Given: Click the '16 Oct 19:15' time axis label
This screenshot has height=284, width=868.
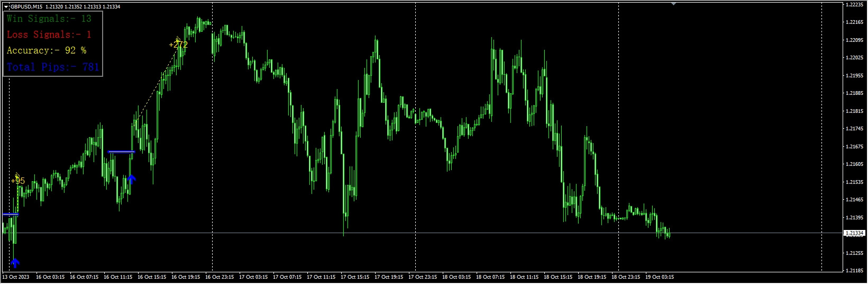Looking at the screenshot, I should coord(186,277).
